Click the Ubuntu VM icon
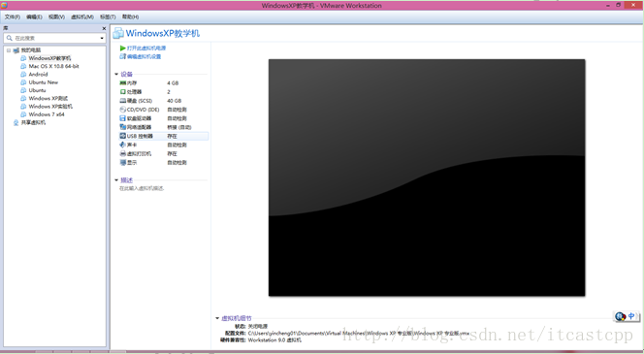This screenshot has width=644, height=354. 23,90
